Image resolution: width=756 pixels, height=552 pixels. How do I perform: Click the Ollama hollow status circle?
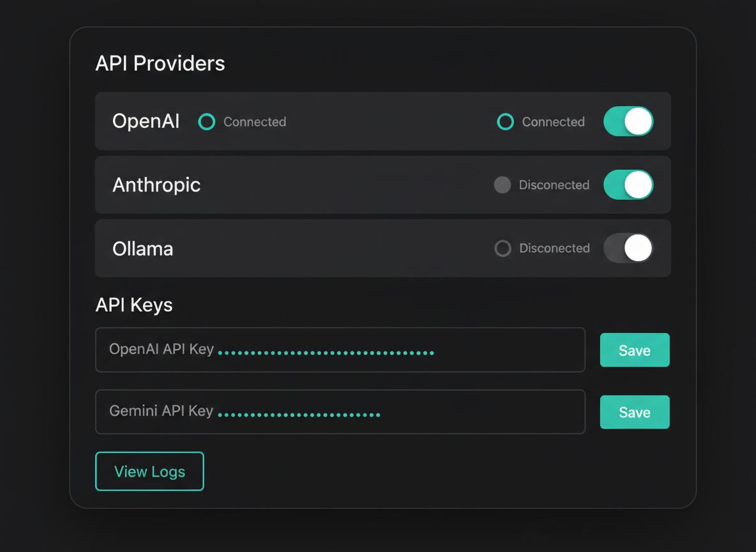(503, 248)
